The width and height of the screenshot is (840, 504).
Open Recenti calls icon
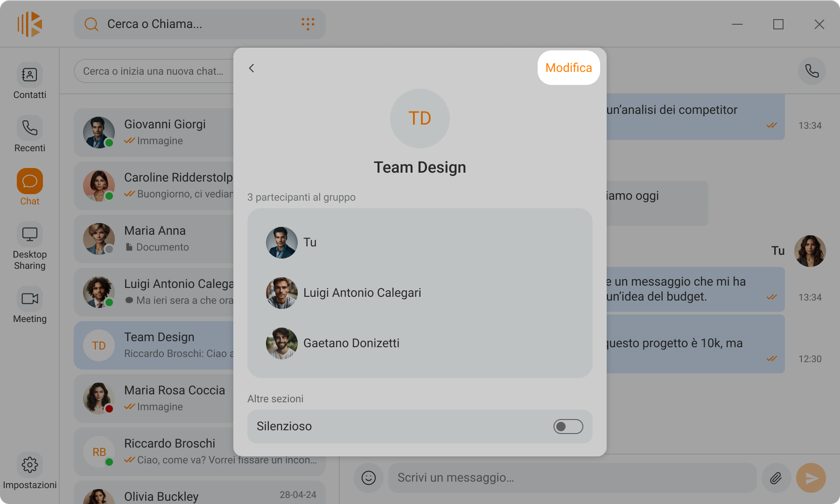[30, 128]
